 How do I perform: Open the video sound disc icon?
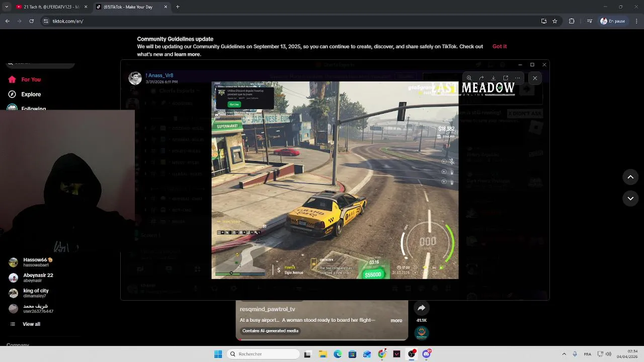click(422, 333)
